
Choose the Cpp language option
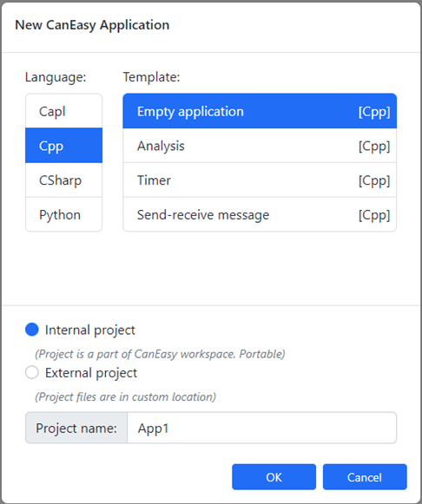pos(63,146)
